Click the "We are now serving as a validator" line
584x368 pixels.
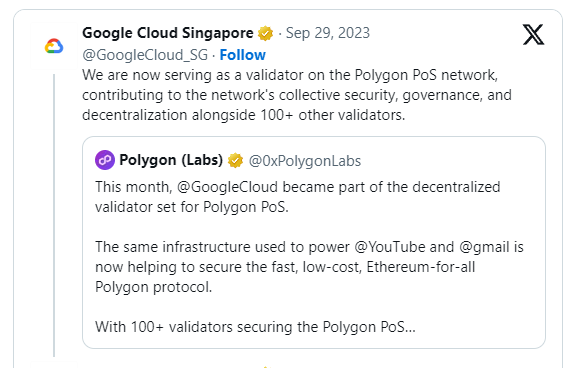(x=290, y=75)
